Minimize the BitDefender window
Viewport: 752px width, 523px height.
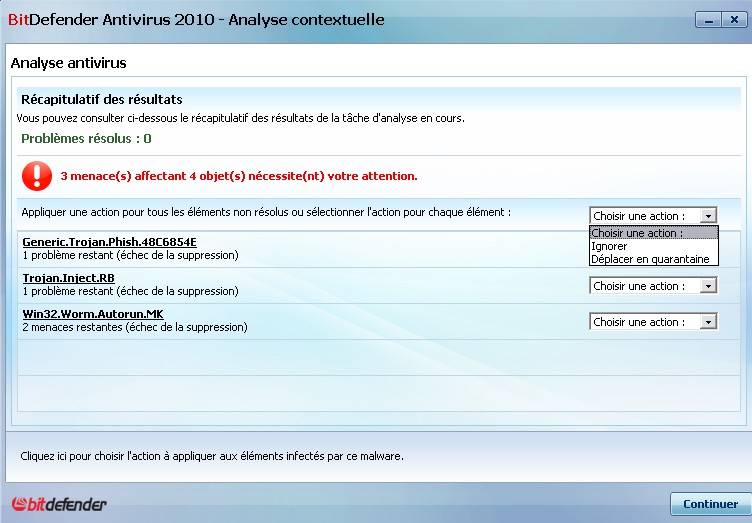(x=708, y=20)
